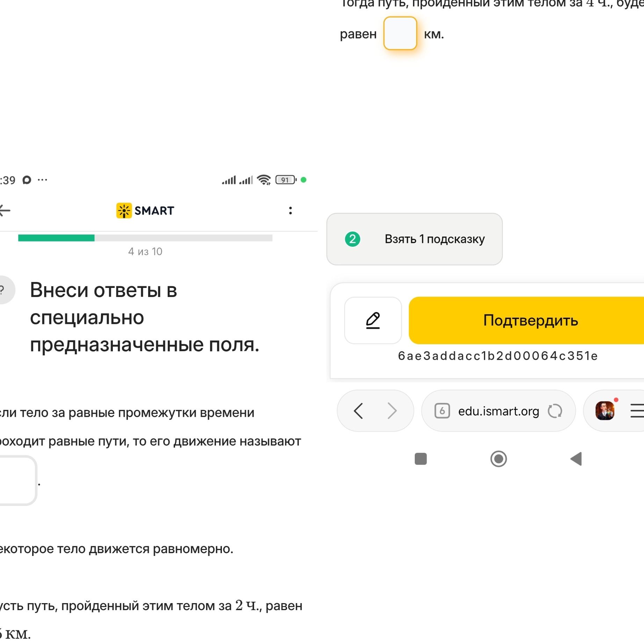Go back with browser left chevron
Viewport: 644px width, 644px height.
point(359,411)
